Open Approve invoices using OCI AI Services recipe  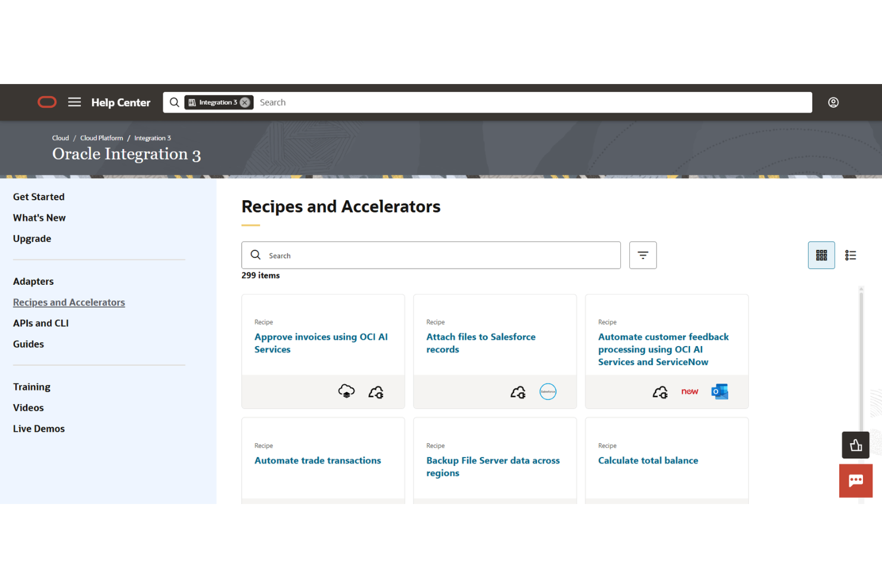tap(321, 343)
